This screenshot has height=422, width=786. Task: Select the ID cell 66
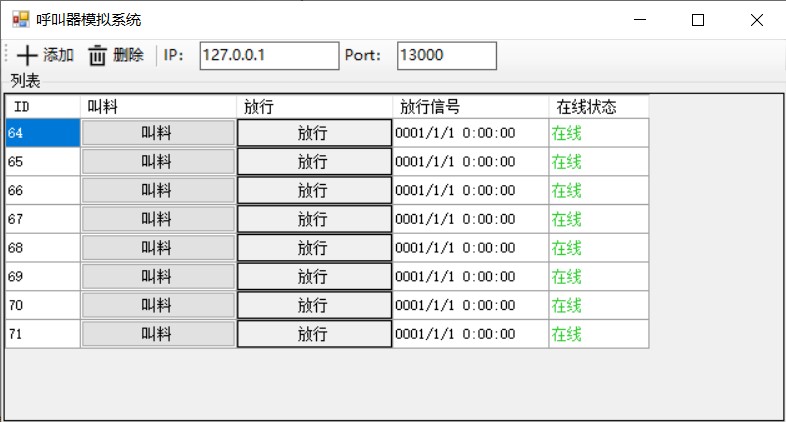43,190
